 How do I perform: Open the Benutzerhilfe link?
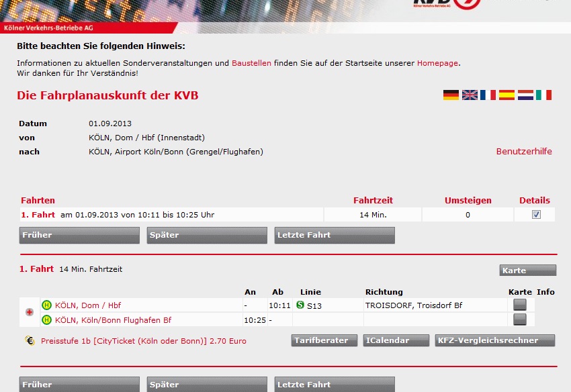pyautogui.click(x=523, y=152)
